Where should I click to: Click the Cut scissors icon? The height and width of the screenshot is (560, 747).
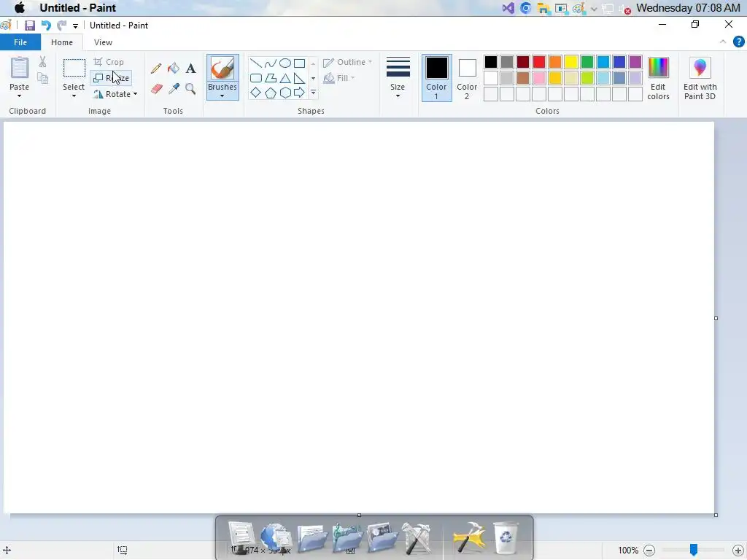point(42,61)
